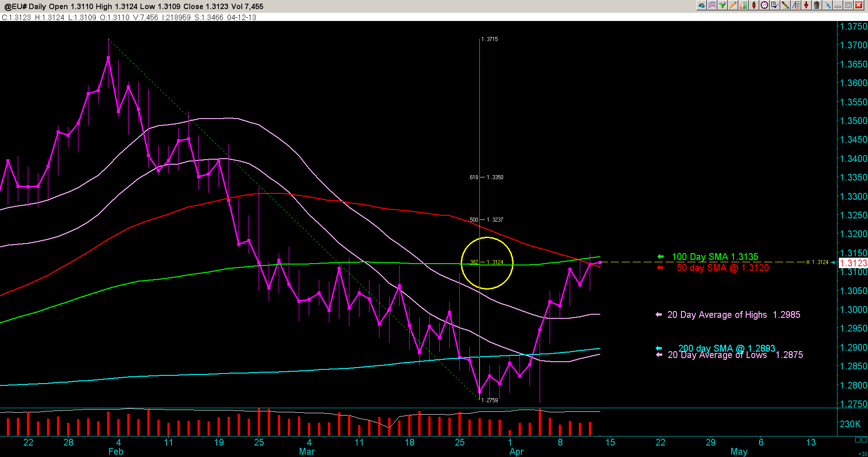Click the current price tag 1.3123
The image size is (868, 457).
[x=853, y=263]
